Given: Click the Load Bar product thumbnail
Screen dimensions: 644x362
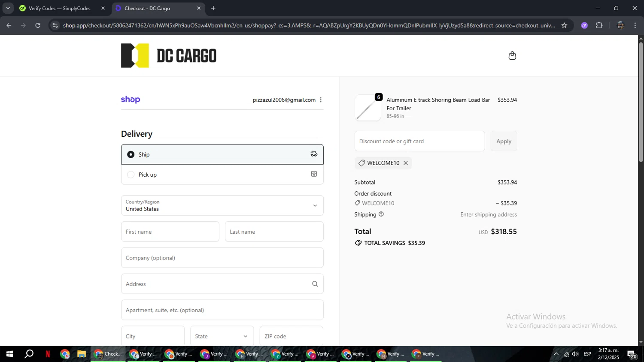Looking at the screenshot, I should click(368, 108).
